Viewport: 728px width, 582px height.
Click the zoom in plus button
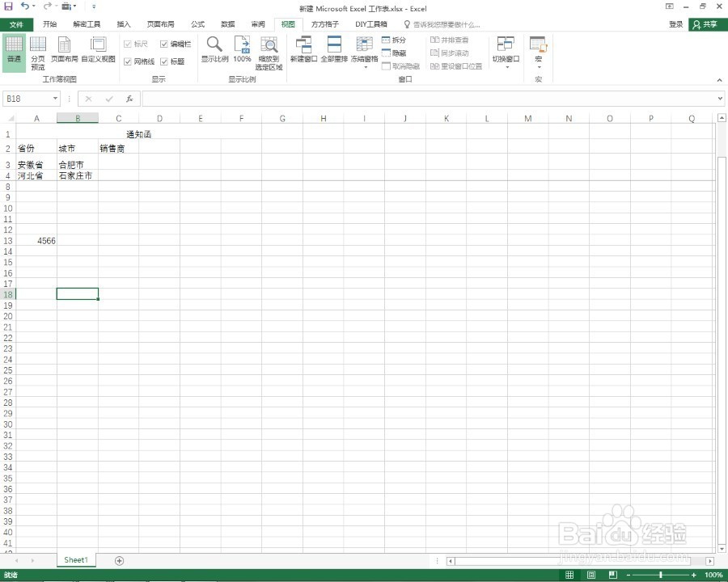[x=694, y=575]
